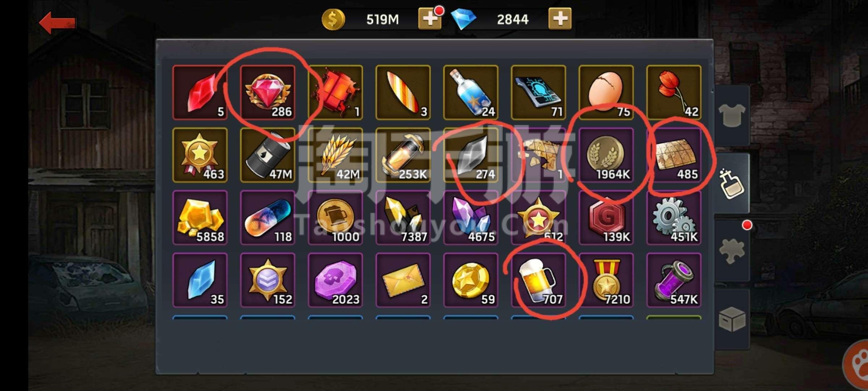
Task: Select the cracked egg item showing 75
Action: [x=606, y=92]
